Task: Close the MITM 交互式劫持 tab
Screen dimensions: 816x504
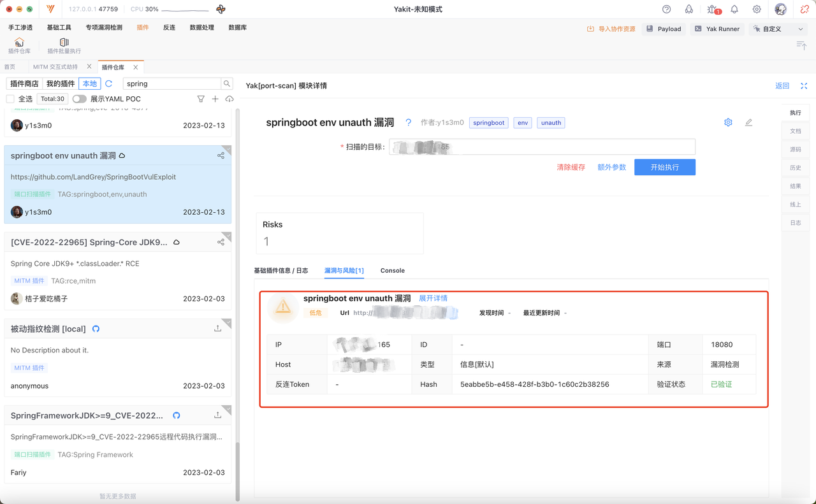Action: click(89, 67)
